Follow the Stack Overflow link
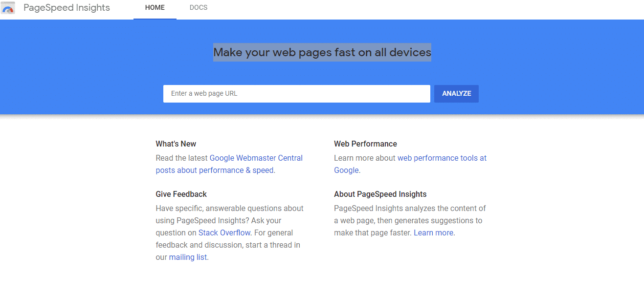Image resolution: width=644 pixels, height=296 pixels. coord(224,233)
